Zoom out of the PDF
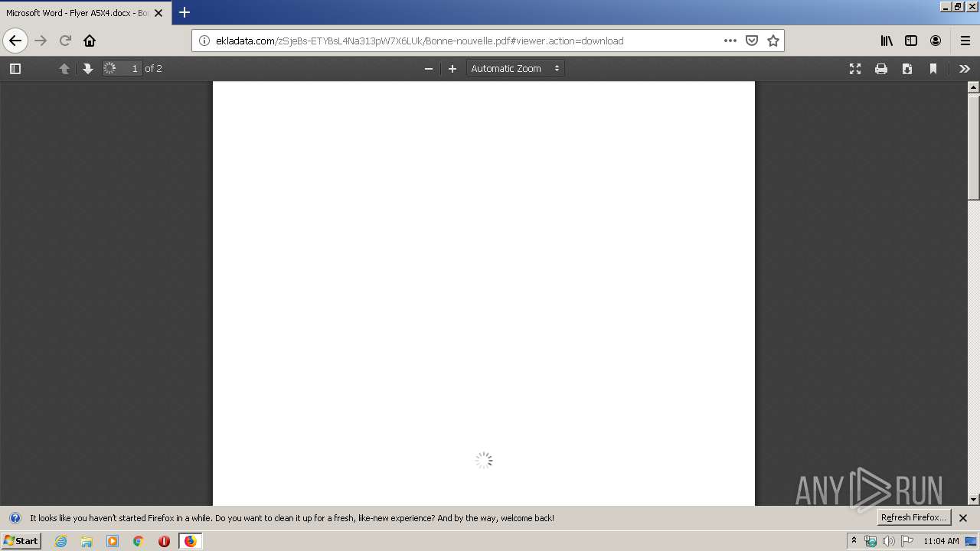Screen dimensions: 980x551 (429, 69)
